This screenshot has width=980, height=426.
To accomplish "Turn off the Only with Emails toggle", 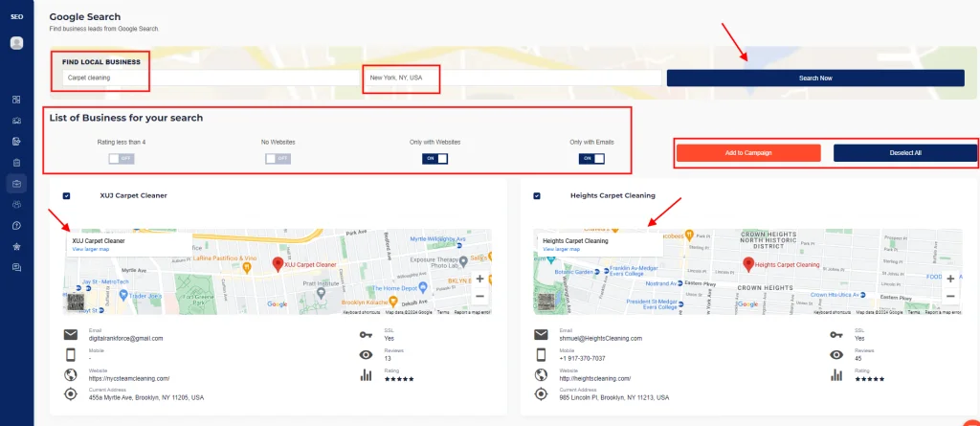I will point(591,158).
